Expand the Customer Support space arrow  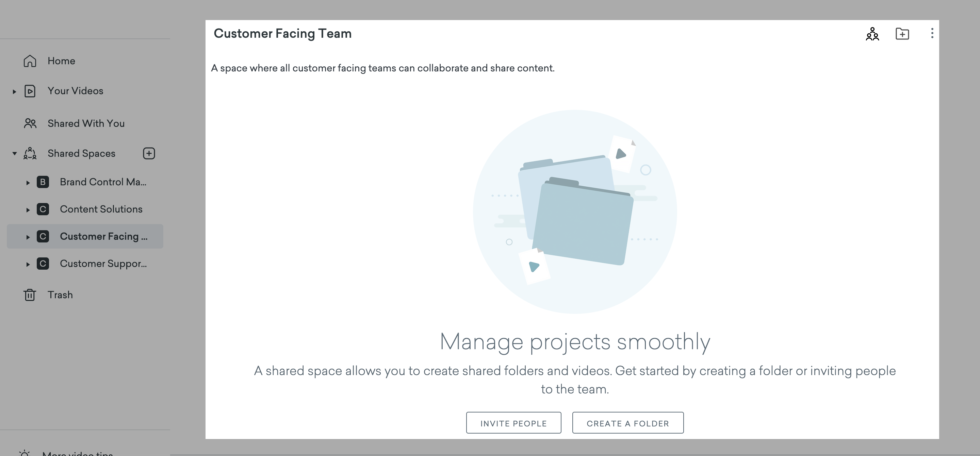pos(28,264)
